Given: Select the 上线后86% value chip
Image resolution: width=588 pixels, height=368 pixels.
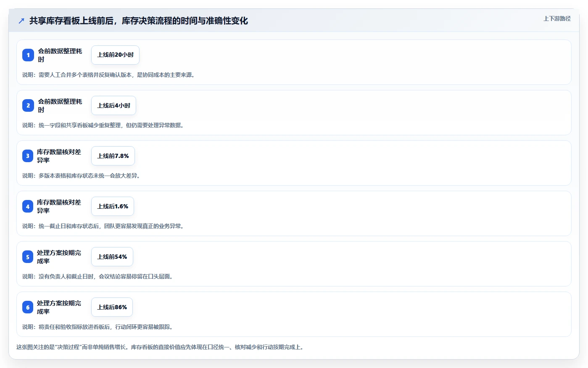Looking at the screenshot, I should coord(112,307).
